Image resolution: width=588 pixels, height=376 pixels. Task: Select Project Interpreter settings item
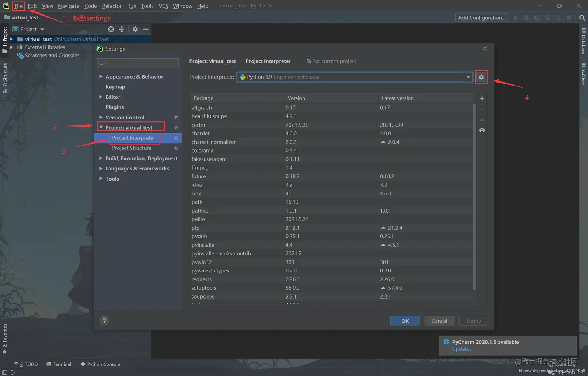(133, 138)
